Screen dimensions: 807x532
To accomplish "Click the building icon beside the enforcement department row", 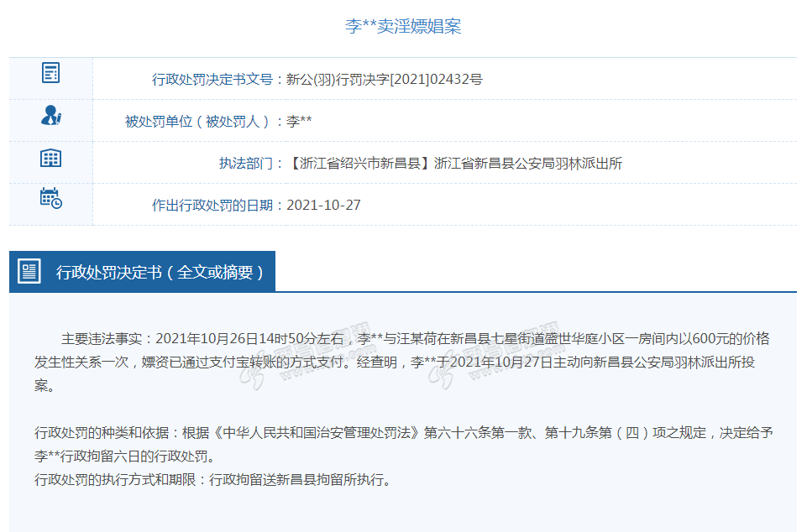I will coord(50,158).
